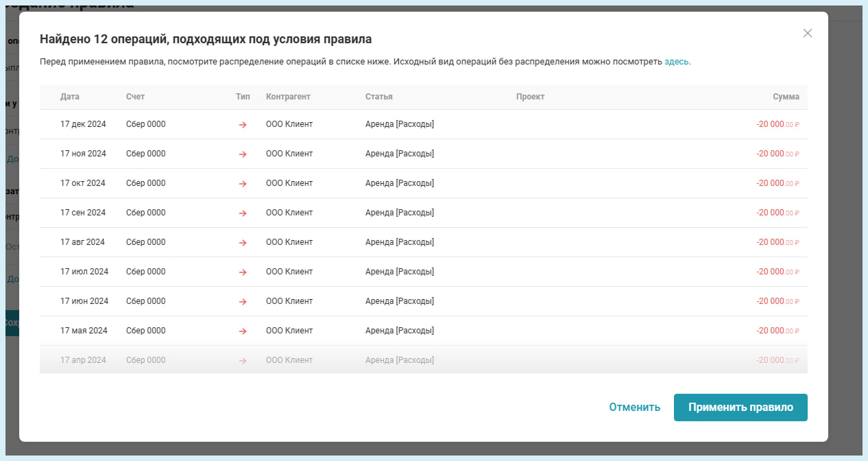Click the -20 000 amount in 17 сен 2024 row
868x461 pixels.
point(778,213)
